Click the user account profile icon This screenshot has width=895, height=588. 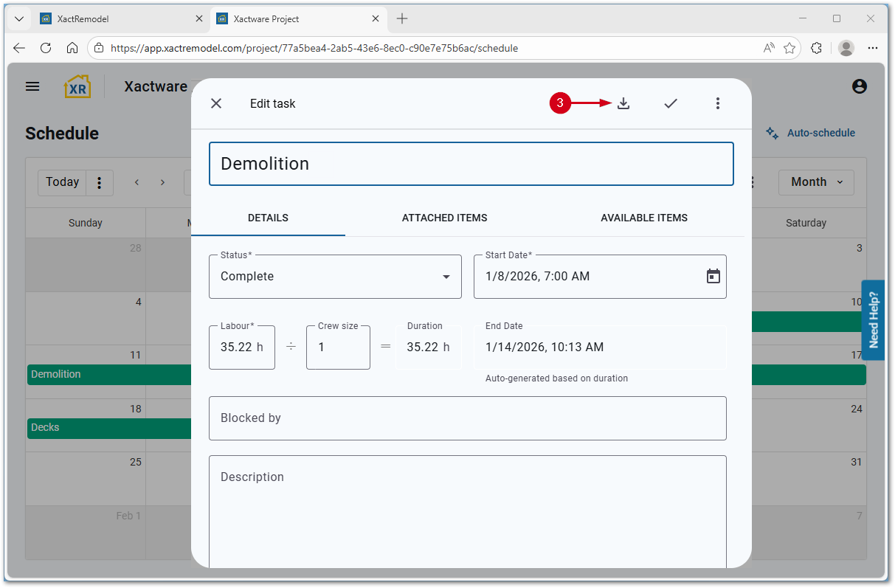(x=859, y=86)
